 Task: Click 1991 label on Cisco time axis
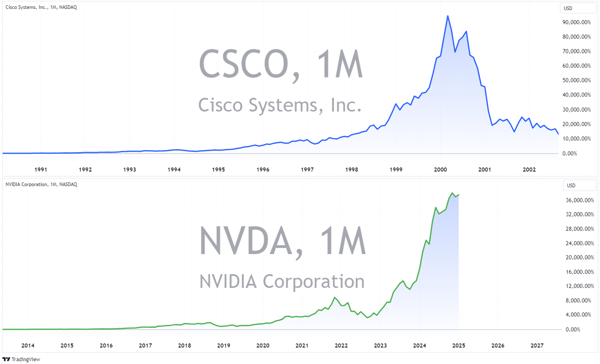(41, 169)
